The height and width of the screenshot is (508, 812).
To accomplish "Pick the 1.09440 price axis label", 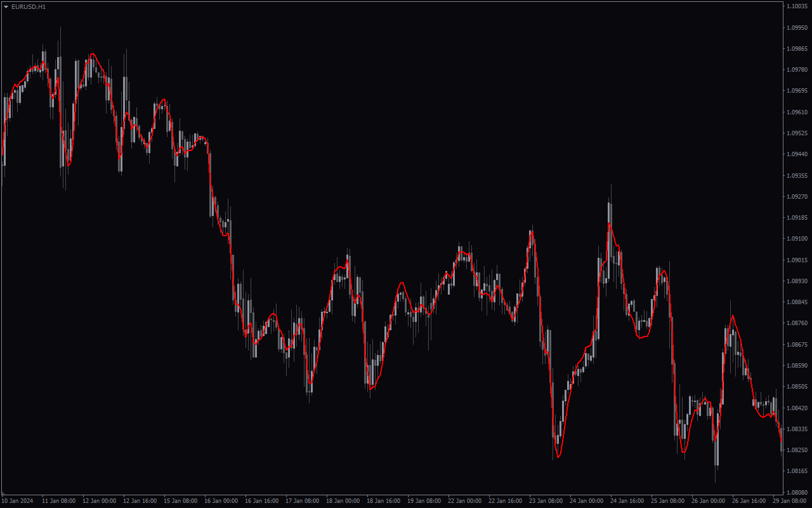I will click(x=797, y=154).
